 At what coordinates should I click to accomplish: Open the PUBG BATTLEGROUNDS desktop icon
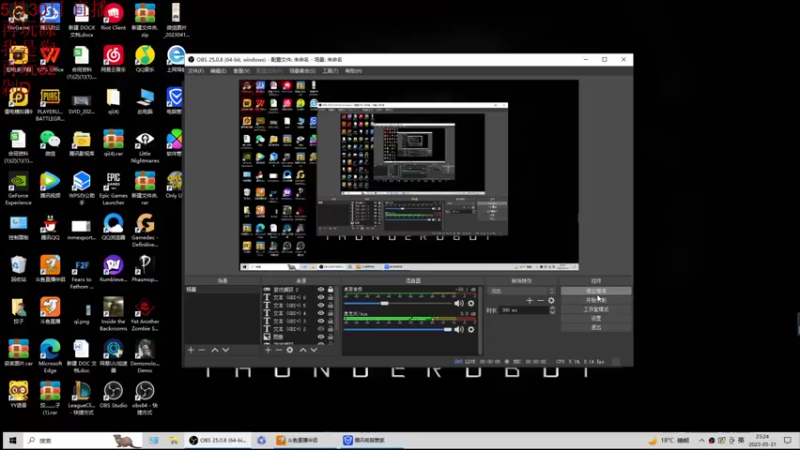click(50, 106)
